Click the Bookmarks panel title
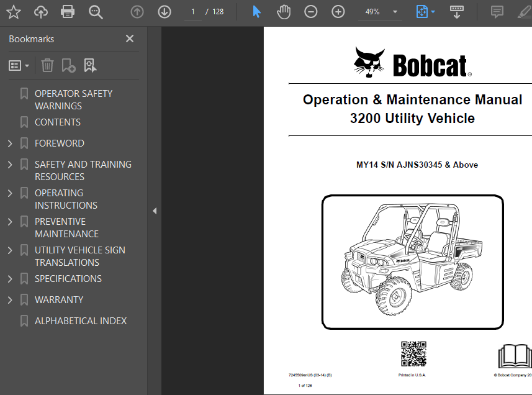The width and height of the screenshot is (532, 395). (31, 39)
